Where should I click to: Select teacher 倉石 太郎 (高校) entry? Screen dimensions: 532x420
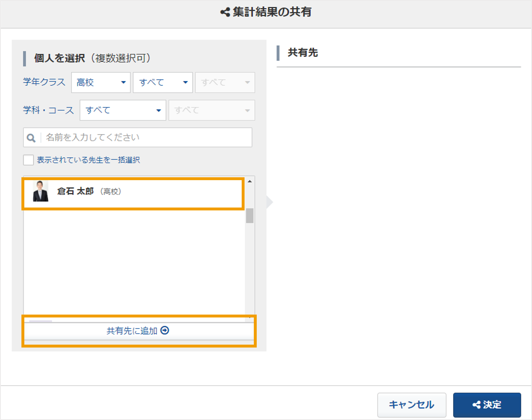pyautogui.click(x=133, y=194)
